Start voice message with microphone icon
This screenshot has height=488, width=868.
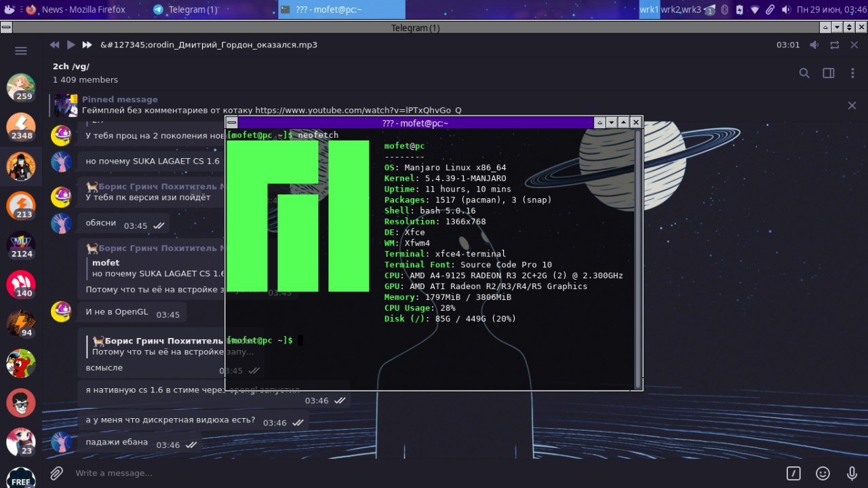(x=852, y=473)
